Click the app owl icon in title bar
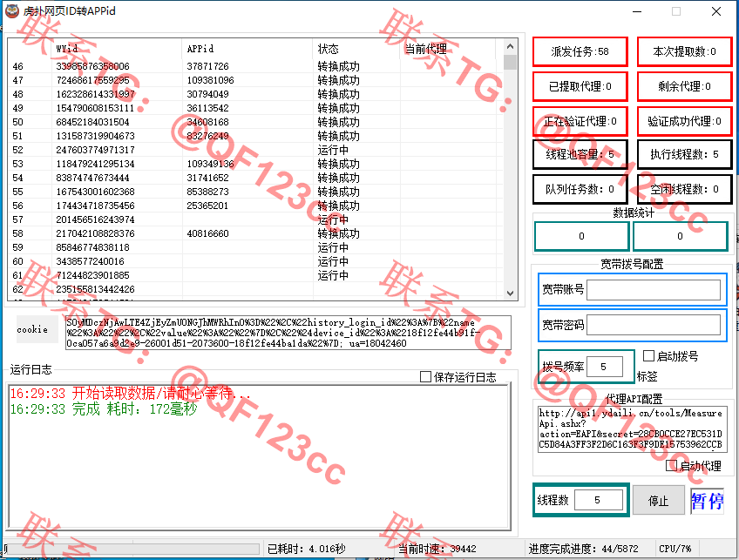The height and width of the screenshot is (560, 739). pos(12,10)
